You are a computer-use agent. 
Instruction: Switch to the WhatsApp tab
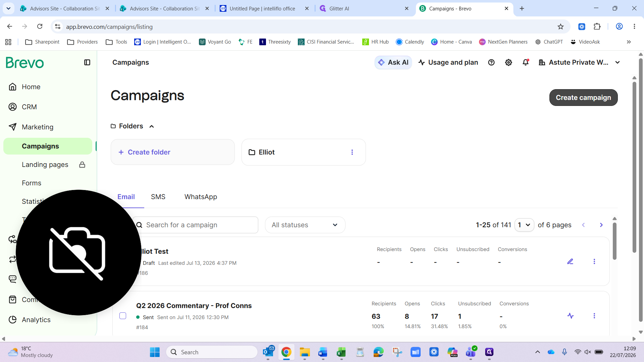pyautogui.click(x=201, y=197)
